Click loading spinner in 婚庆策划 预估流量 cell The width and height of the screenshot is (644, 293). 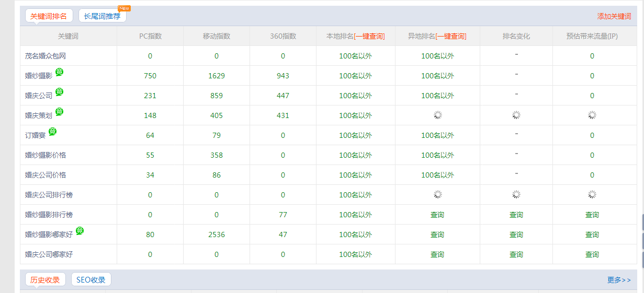[x=592, y=115]
